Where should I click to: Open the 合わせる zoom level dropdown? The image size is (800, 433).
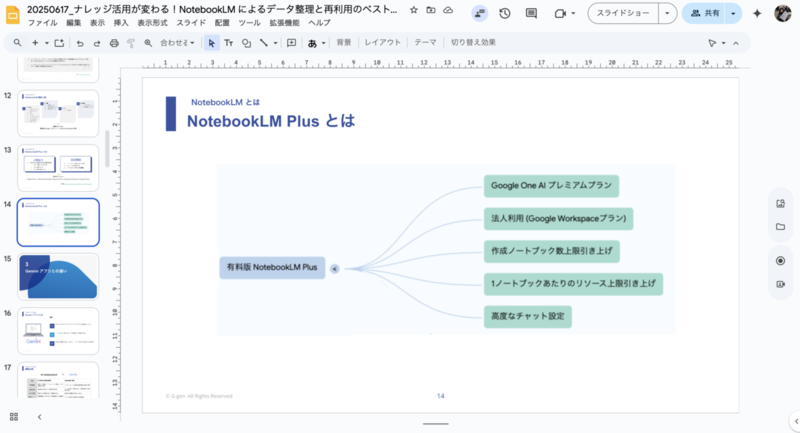(x=177, y=43)
